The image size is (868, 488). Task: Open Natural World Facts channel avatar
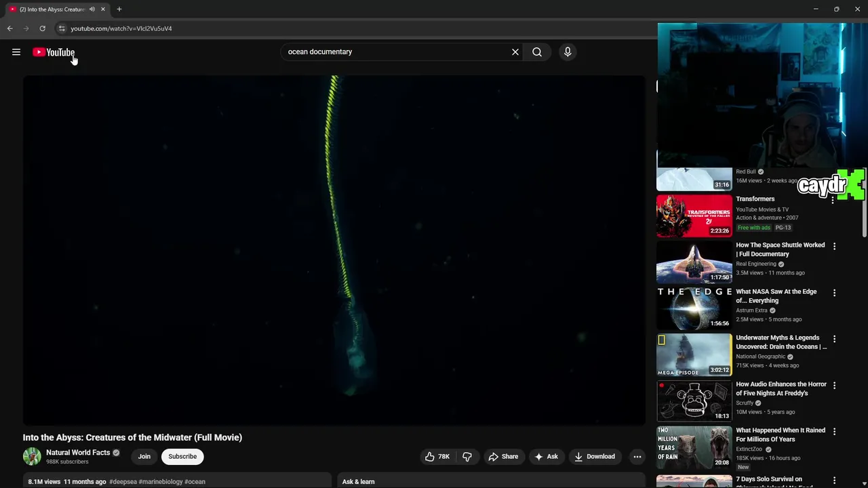32,456
